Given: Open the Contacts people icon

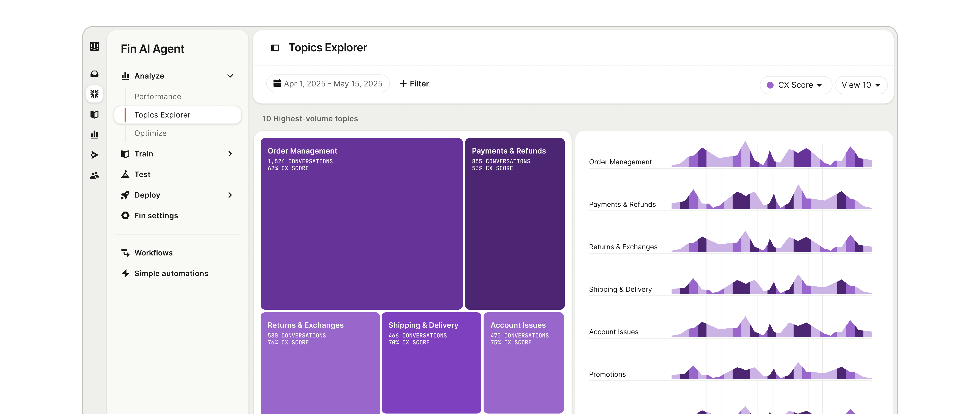Looking at the screenshot, I should 94,175.
